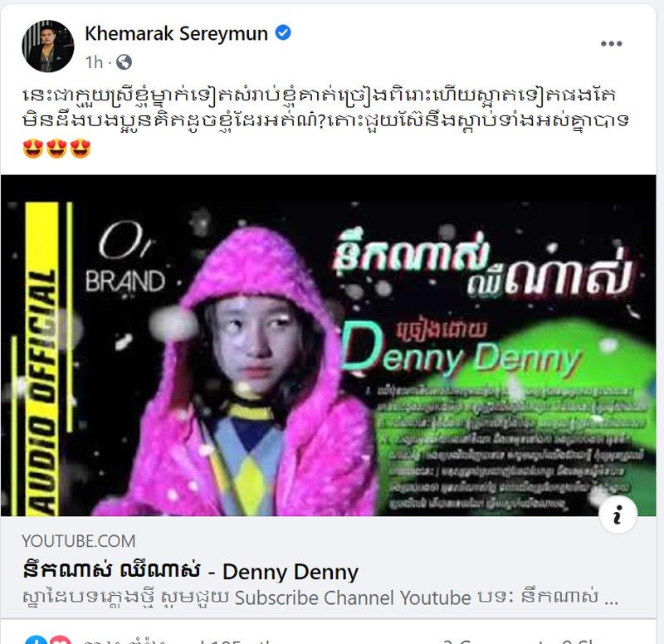Open the Denny Denny video thumbnail
This screenshot has width=664, height=644.
(329, 345)
